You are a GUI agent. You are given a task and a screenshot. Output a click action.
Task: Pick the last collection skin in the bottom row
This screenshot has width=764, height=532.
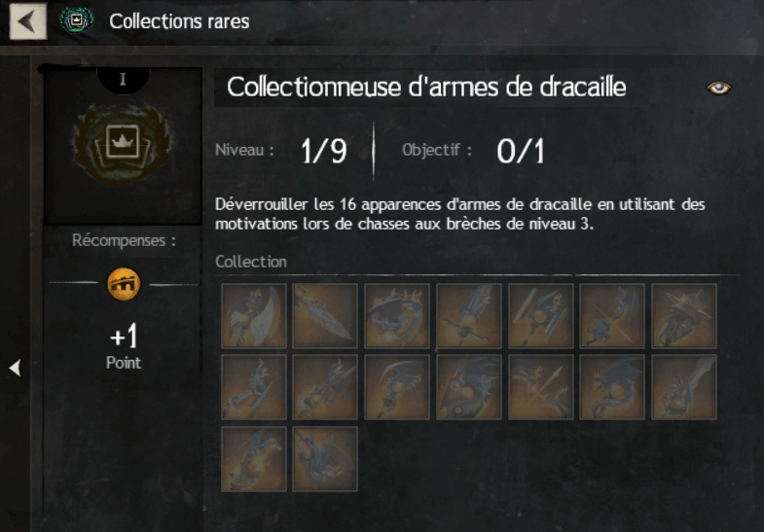(325, 459)
